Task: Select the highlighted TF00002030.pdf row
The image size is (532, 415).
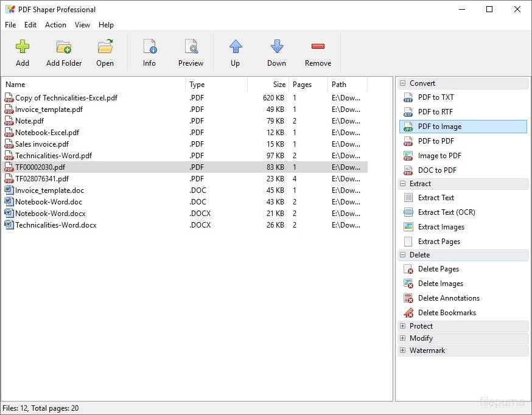Action: tap(184, 167)
